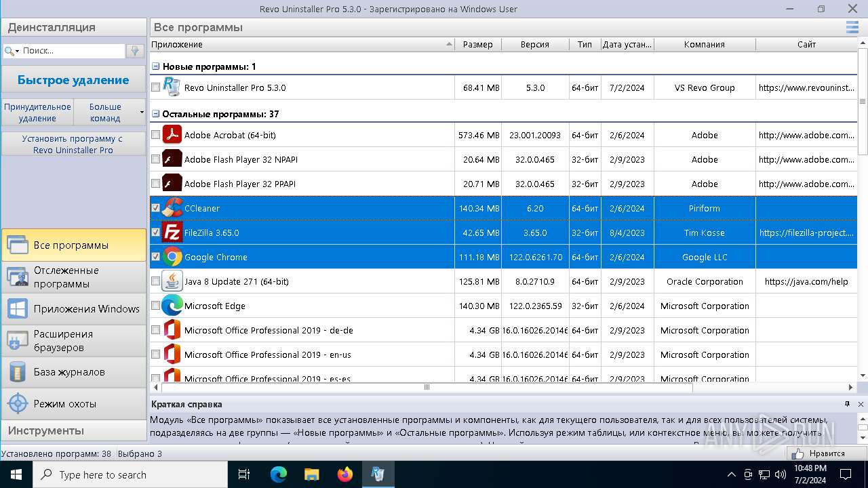The width and height of the screenshot is (868, 488).
Task: Click the Adobe Flash Player 32 PPAPI icon
Action: [172, 184]
